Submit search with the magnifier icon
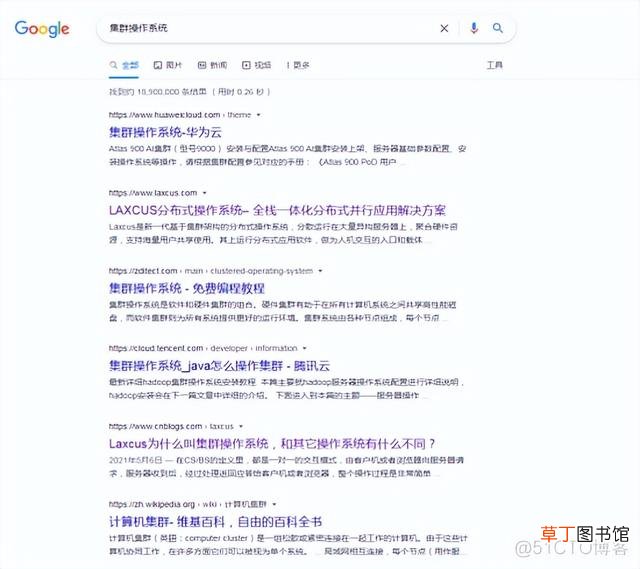Viewport: 640px width, 569px height. pos(497,28)
